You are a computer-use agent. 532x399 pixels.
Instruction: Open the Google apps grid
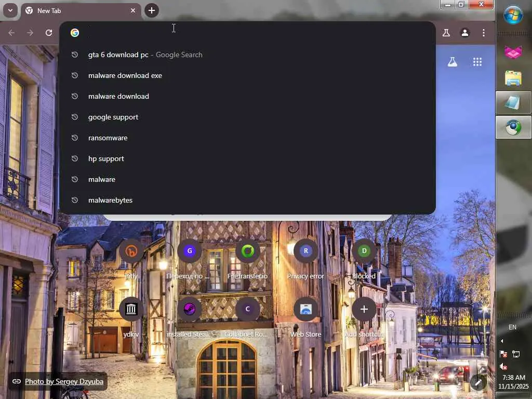pos(477,62)
